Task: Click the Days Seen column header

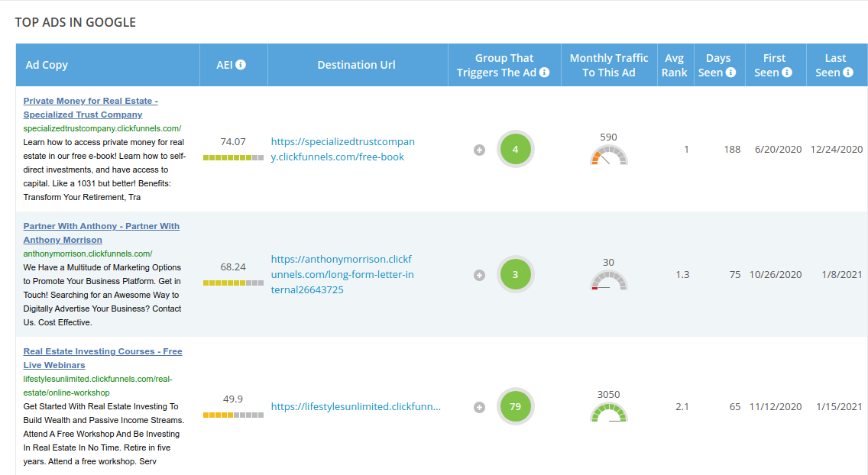Action: pyautogui.click(x=718, y=65)
